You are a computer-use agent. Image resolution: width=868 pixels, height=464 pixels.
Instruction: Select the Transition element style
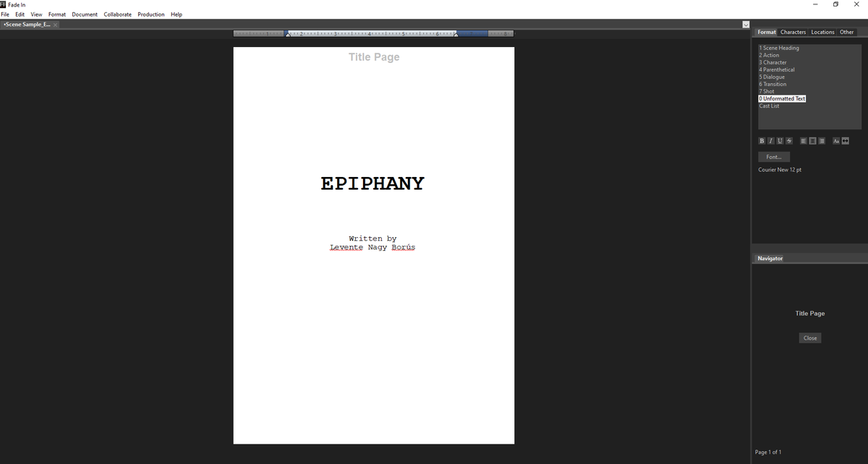coord(773,85)
